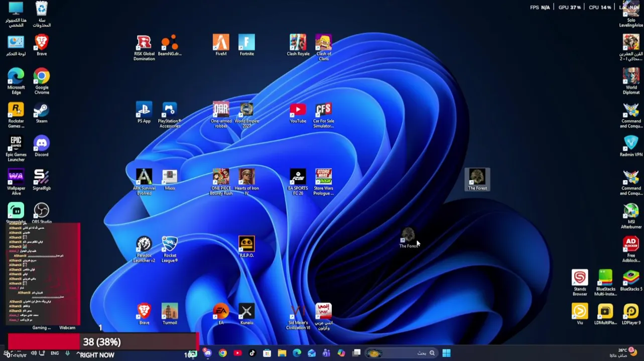Open EA app desktop shortcut
This screenshot has height=361, width=644.
tap(221, 315)
